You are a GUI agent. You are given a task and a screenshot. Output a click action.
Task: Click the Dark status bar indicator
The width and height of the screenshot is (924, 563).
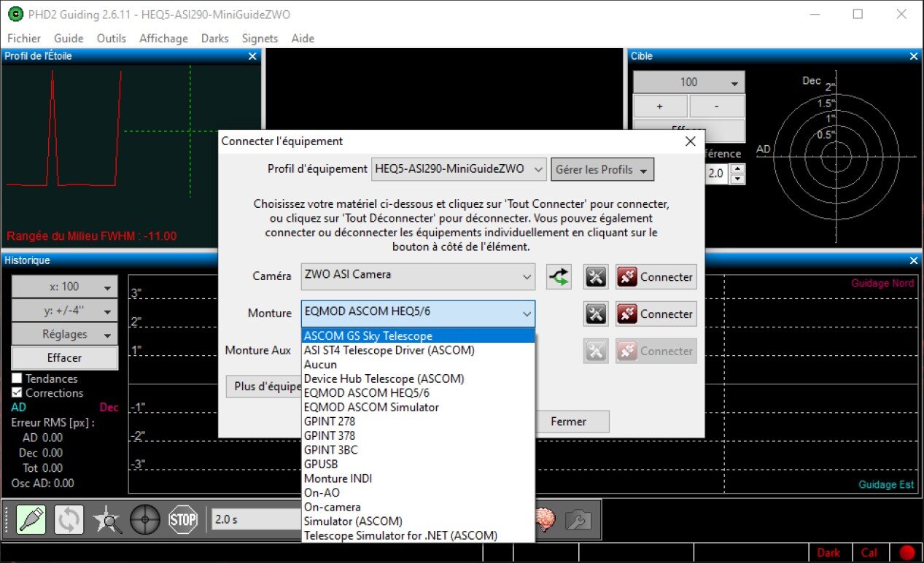coord(828,553)
